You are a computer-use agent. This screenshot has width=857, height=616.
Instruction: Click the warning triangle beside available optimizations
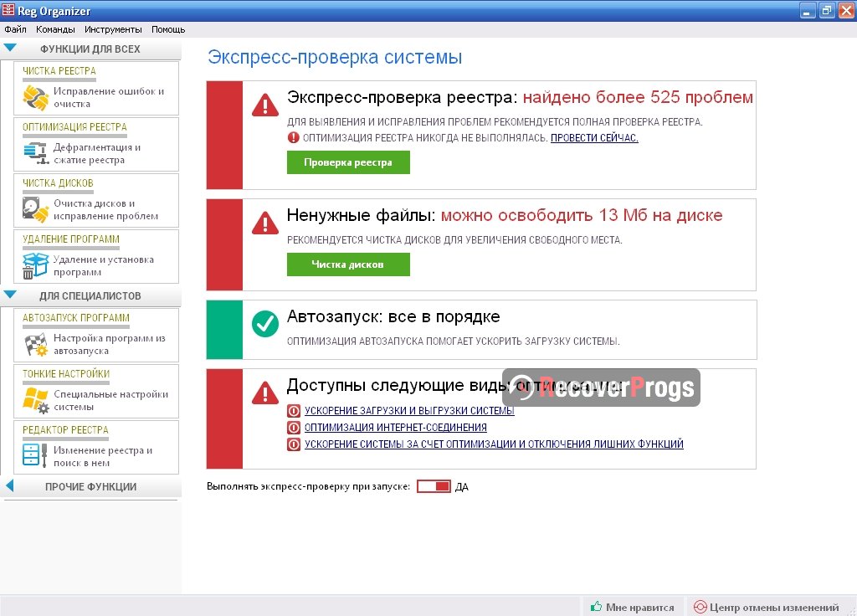(x=265, y=393)
